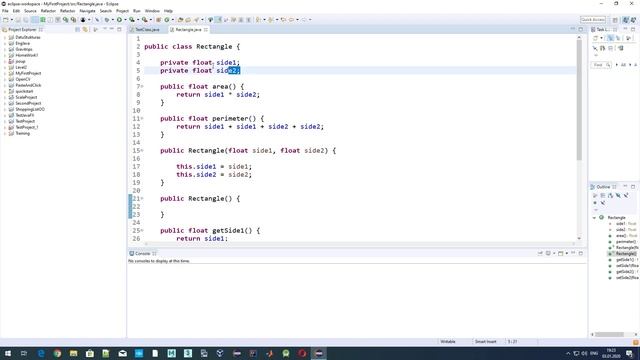Image resolution: width=640 pixels, height=360 pixels.
Task: Select the ShoppingListOO project
Action: click(30, 109)
